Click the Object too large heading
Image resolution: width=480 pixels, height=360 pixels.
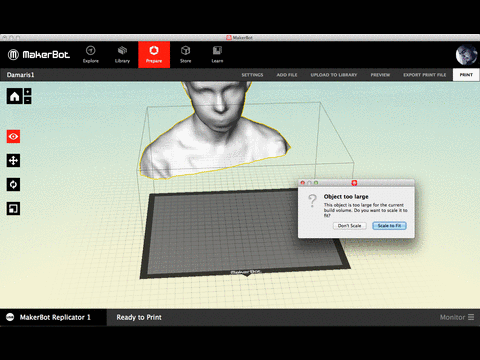tap(346, 197)
